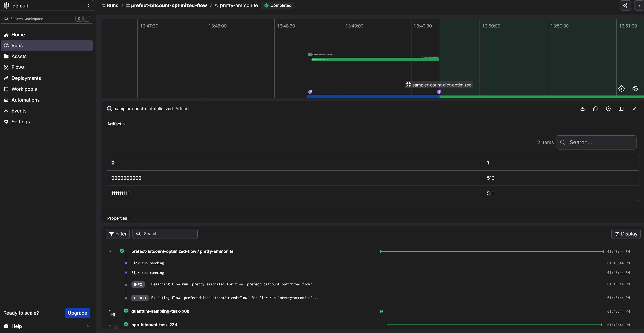Viewport: 644px width, 333px height.
Task: Download the artifact via download icon
Action: pos(582,109)
